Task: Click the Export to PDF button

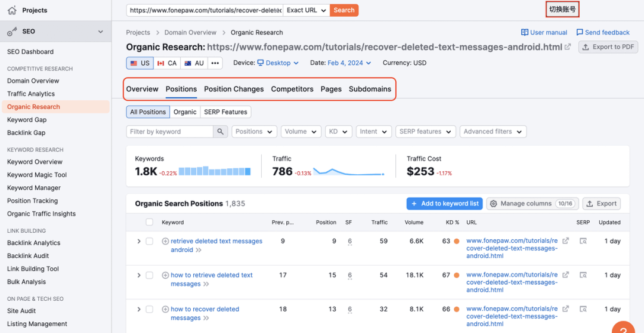Action: click(608, 47)
